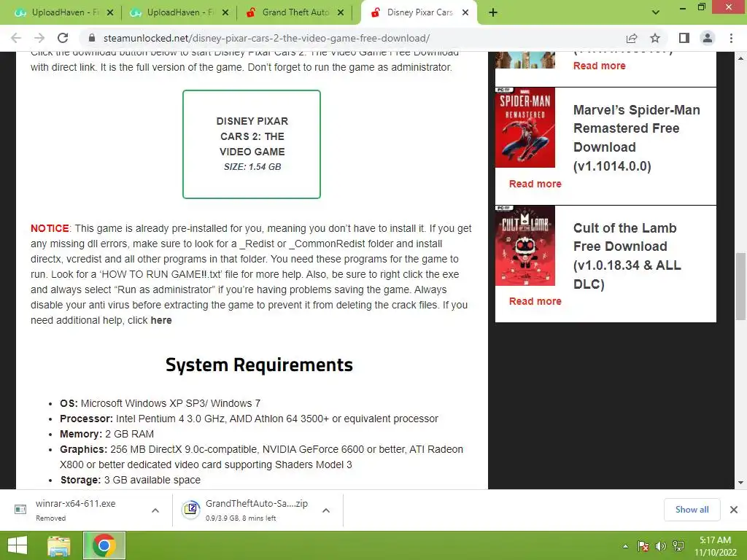Screen dimensions: 747x560
Task: Close the first UploadHaven tab
Action: (x=110, y=12)
